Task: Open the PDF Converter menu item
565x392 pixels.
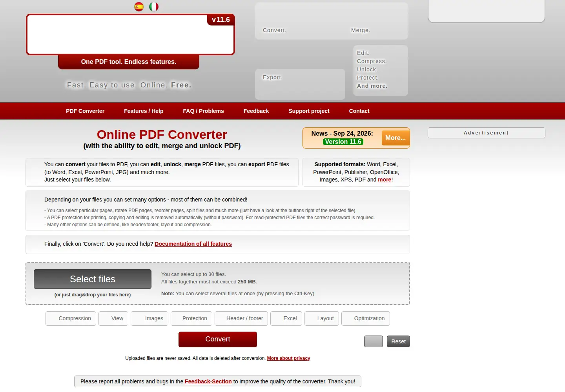Action: coord(85,111)
